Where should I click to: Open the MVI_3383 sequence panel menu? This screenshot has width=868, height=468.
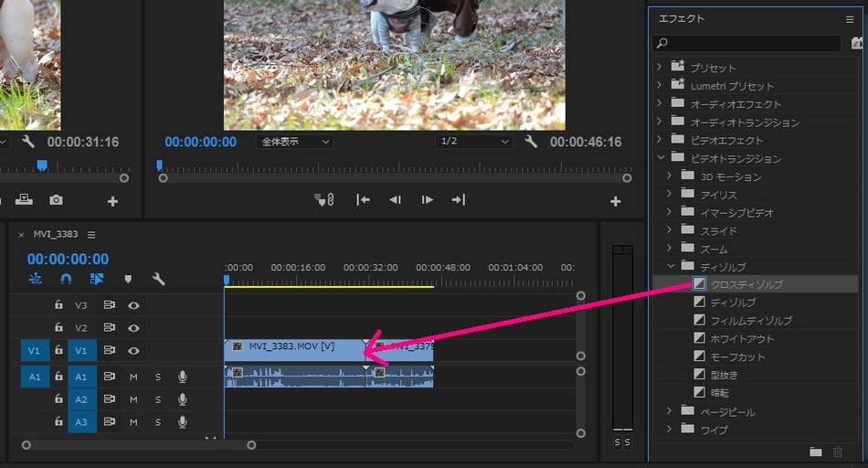click(x=91, y=235)
